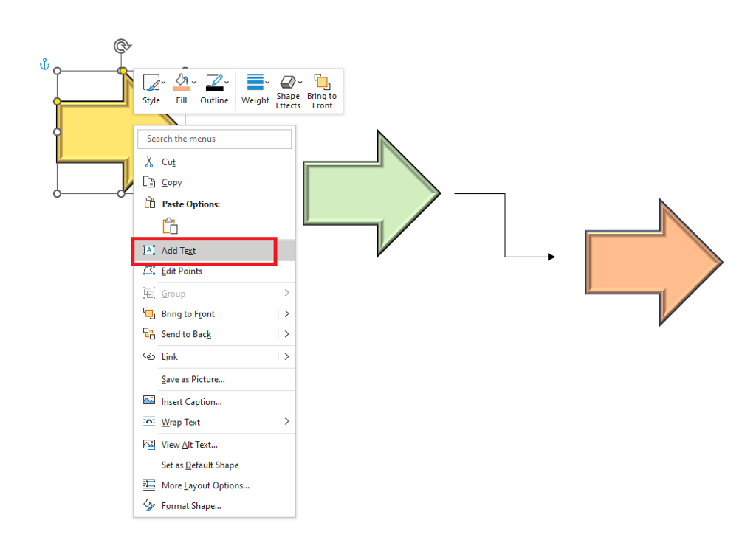756x551 pixels.
Task: Click the rotation handle above yellow arrow
Action: tap(122, 46)
